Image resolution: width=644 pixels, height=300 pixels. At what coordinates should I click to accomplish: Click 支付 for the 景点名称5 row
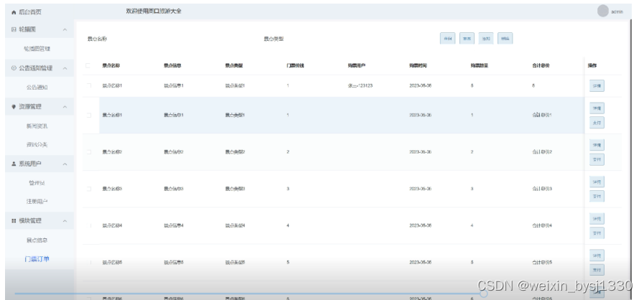(x=597, y=270)
